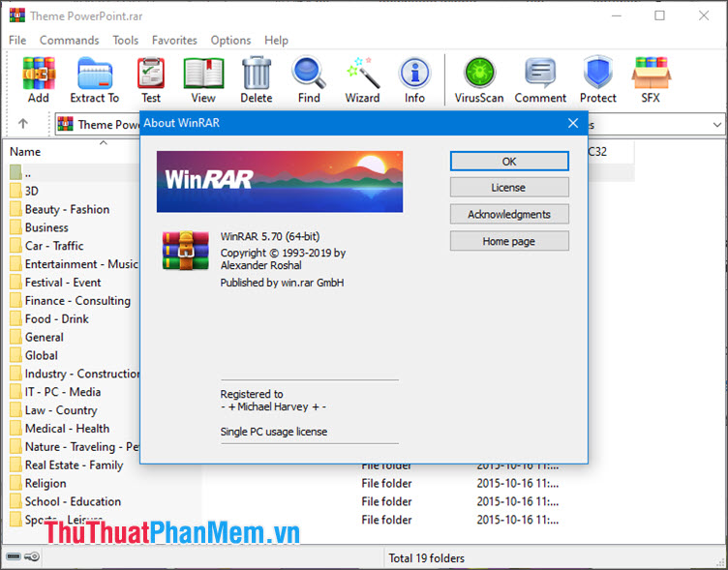Click the Add toolbar icon
Image resolution: width=728 pixels, height=570 pixels.
pos(39,79)
